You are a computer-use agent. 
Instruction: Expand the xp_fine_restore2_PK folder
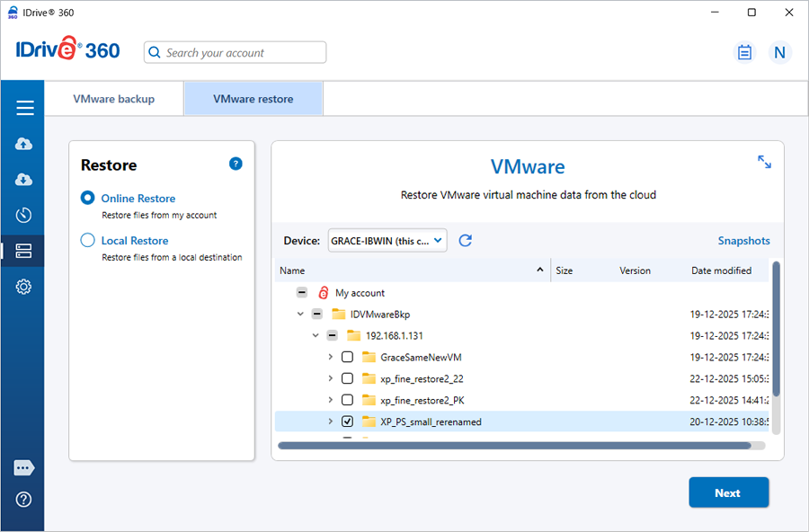(331, 400)
